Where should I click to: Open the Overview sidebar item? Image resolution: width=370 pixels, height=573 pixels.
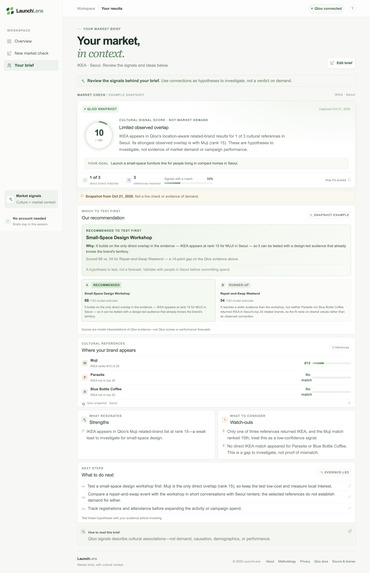click(31, 41)
